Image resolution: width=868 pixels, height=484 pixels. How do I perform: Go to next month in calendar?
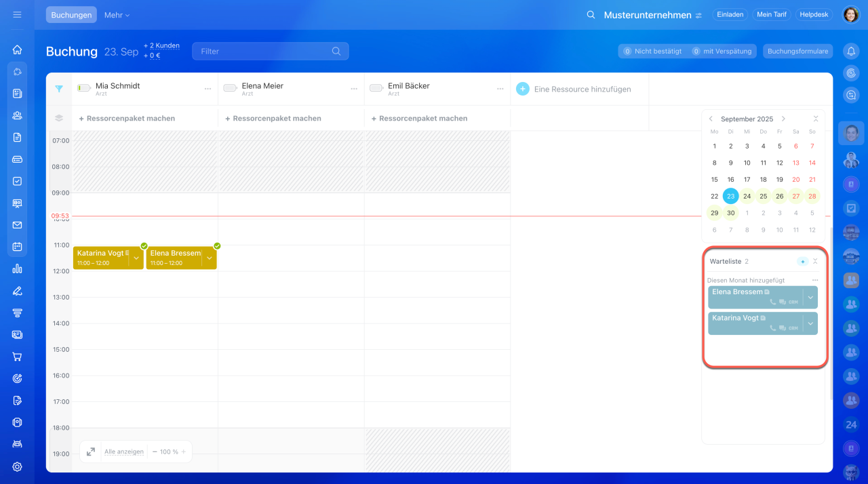click(783, 119)
